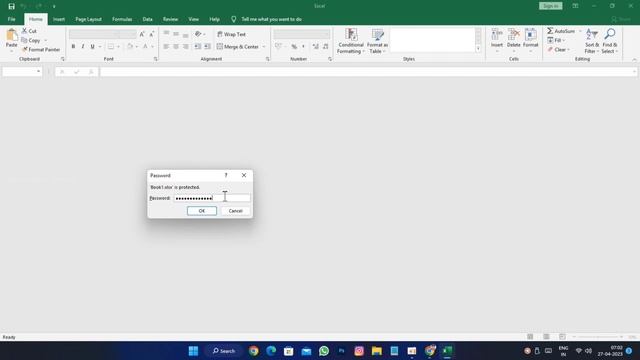Click Decrease Font Size icon
Viewport: 640px width, 360px height.
pos(151,34)
